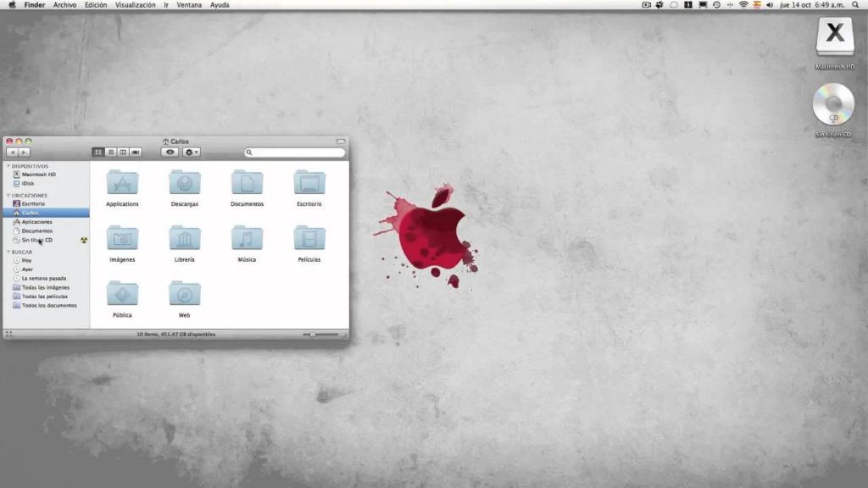The width and height of the screenshot is (868, 488).
Task: Select Aplicaciones in the sidebar
Action: tap(46, 222)
